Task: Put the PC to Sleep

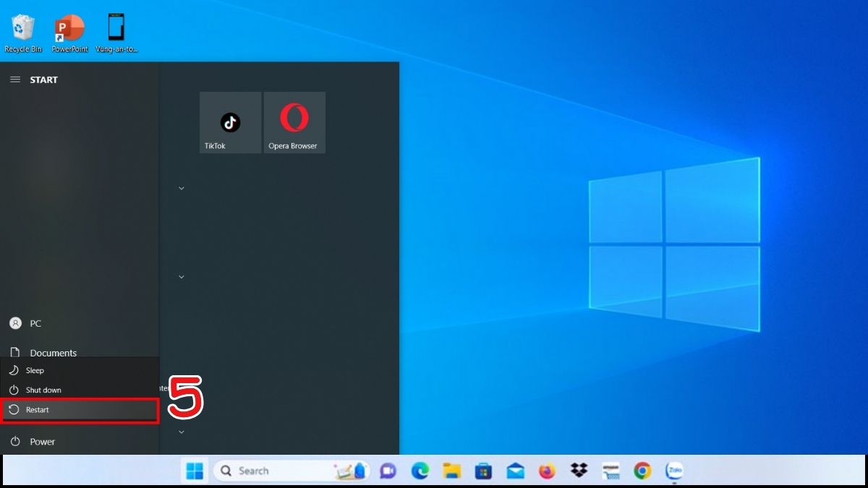Action: click(x=35, y=370)
